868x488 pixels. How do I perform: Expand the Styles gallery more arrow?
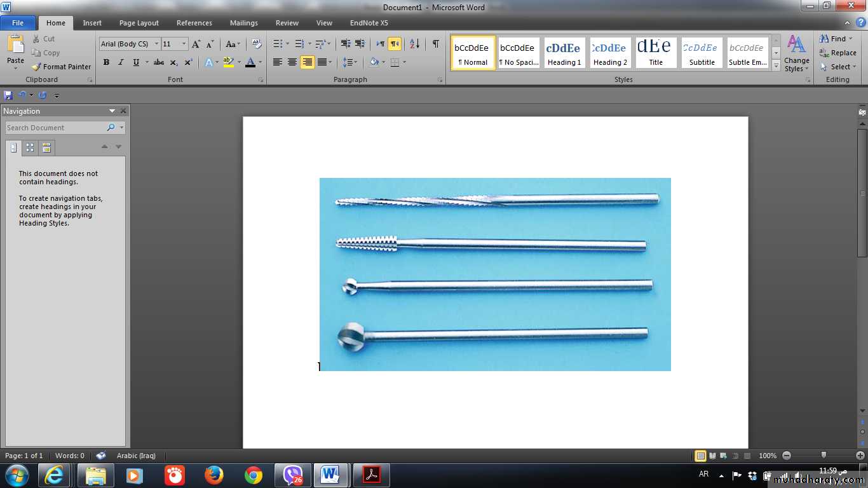point(776,65)
